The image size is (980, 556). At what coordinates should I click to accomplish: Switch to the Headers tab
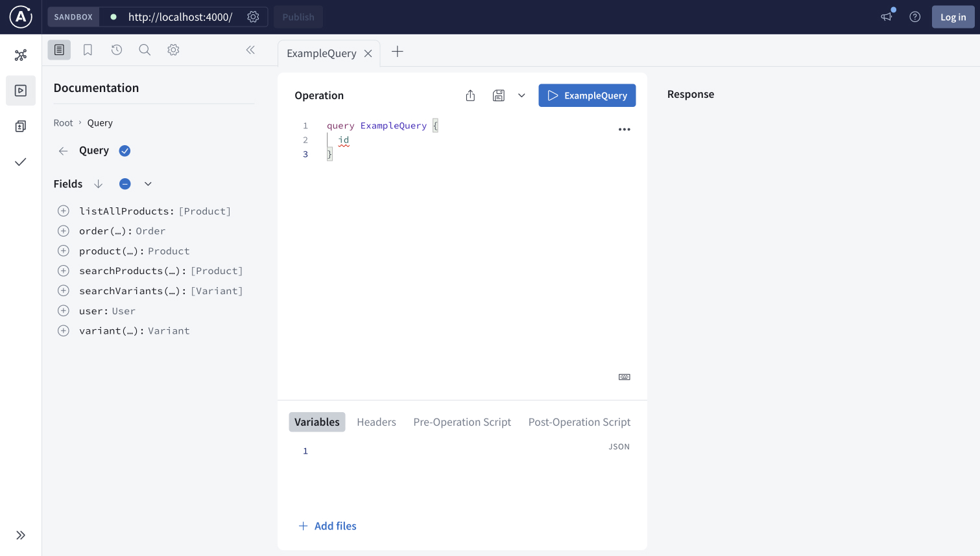[x=376, y=422]
